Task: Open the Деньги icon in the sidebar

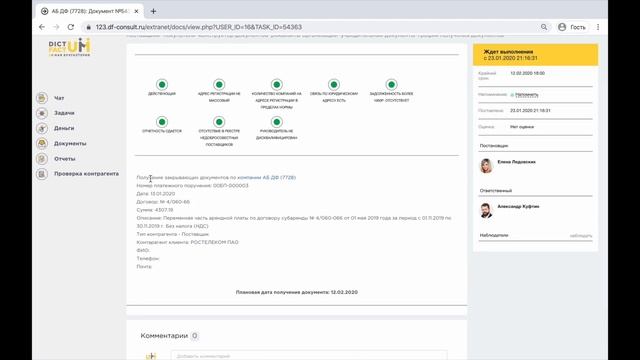Action: pyautogui.click(x=42, y=128)
